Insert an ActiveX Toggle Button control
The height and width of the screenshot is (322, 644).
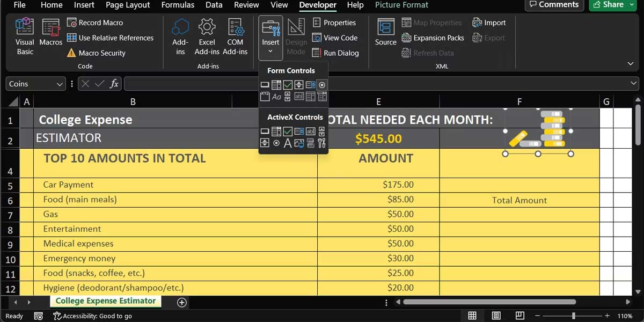(311, 143)
